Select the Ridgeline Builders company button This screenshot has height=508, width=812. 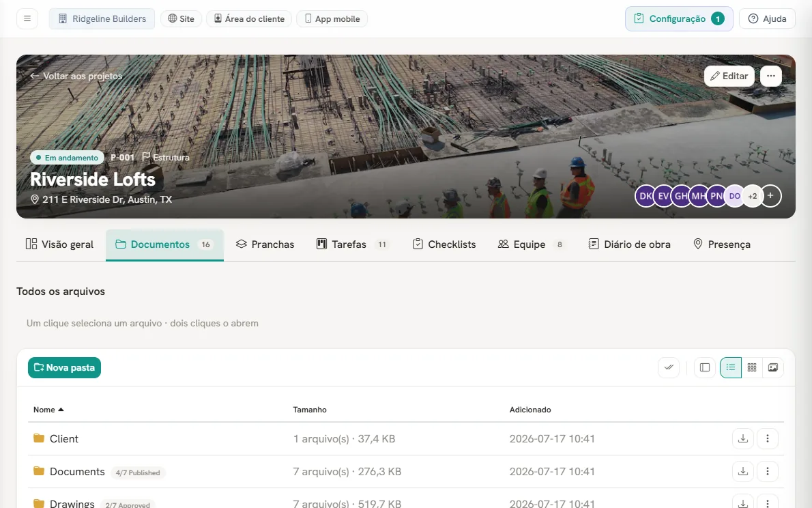tap(102, 18)
